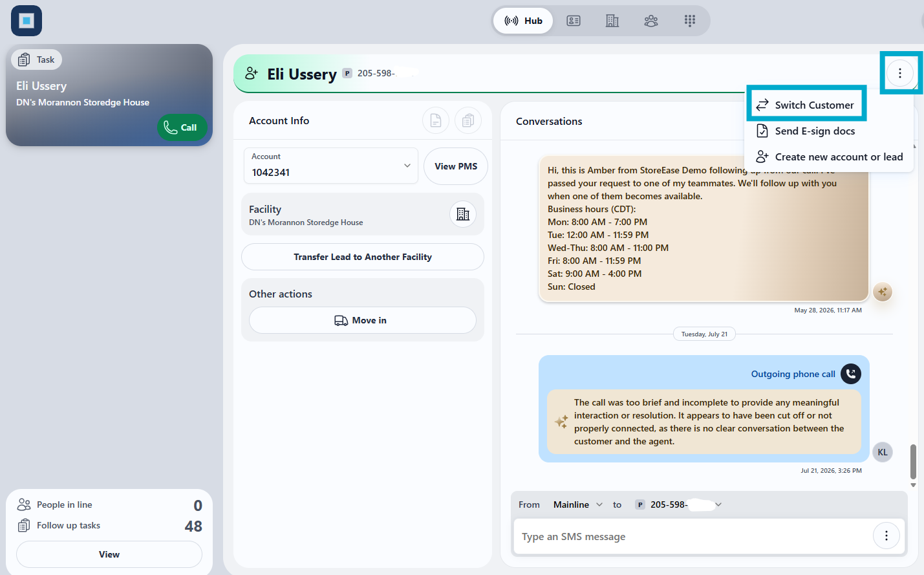Open the facilities building tab icon
This screenshot has height=575, width=924.
(x=612, y=21)
